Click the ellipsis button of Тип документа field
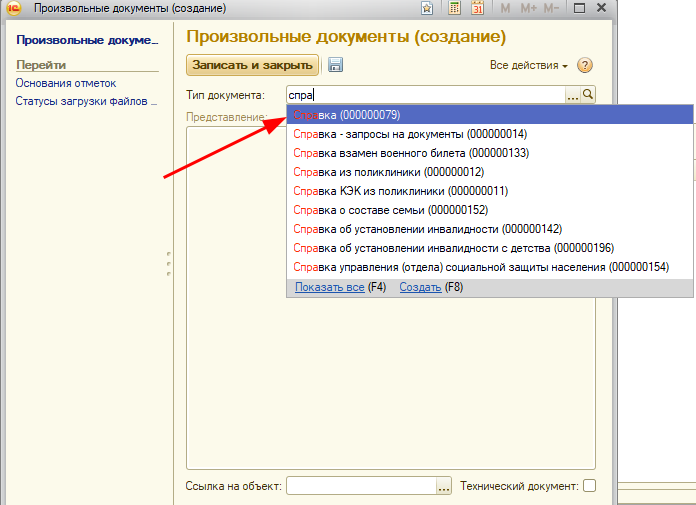 point(572,95)
